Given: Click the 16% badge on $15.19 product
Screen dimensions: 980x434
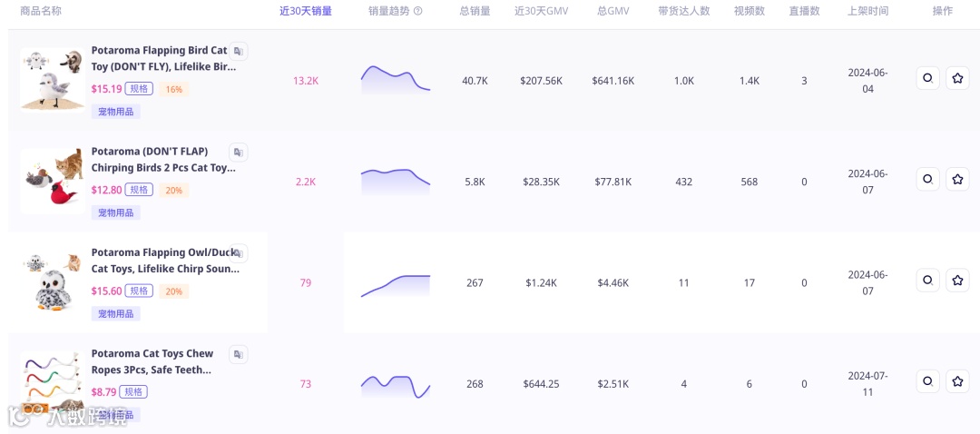Looking at the screenshot, I should [x=173, y=89].
